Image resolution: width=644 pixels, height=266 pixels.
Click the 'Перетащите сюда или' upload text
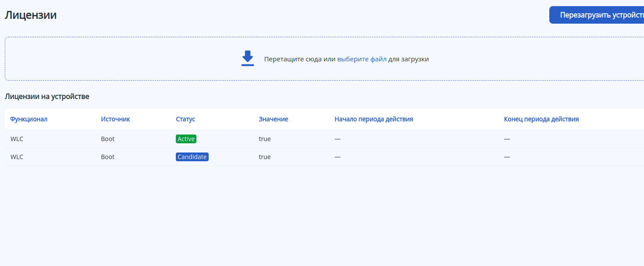(x=300, y=59)
